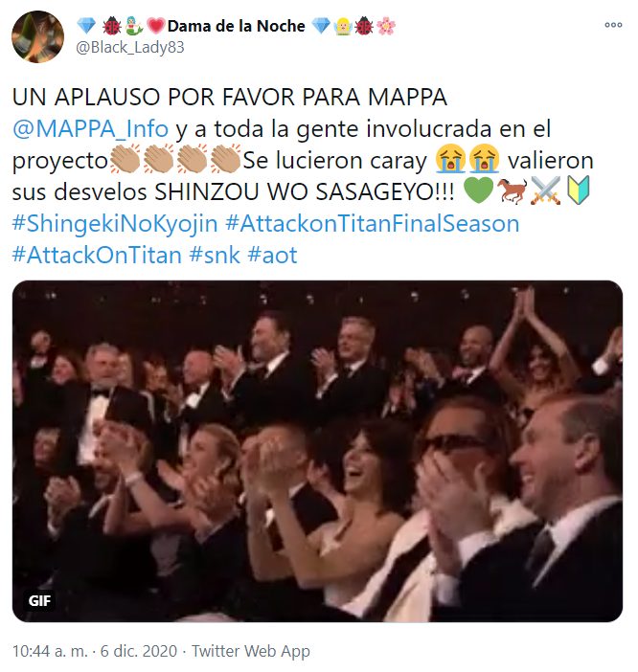This screenshot has height=672, width=638.
Task: Click the crossed swords emoji
Action: click(545, 190)
